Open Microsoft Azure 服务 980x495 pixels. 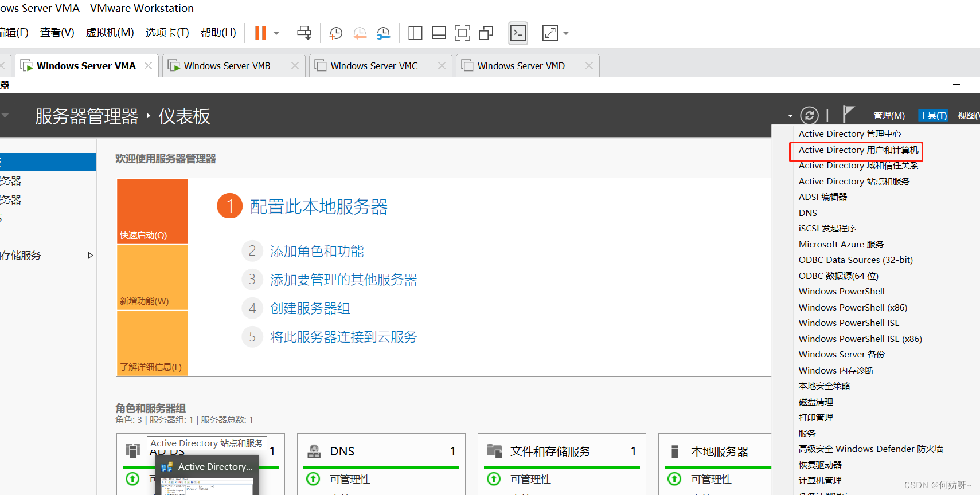tap(841, 245)
